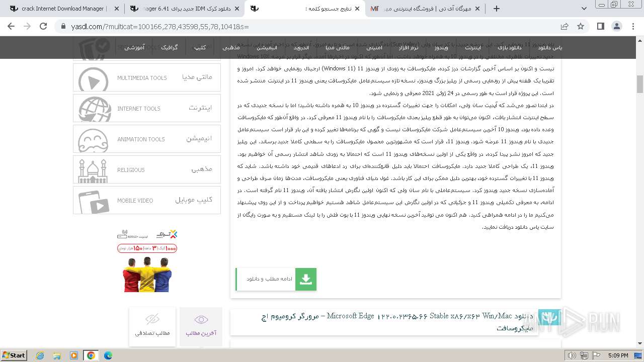Select the مطالب تصادفی tab
Image resolution: width=644 pixels, height=362 pixels.
152,327
